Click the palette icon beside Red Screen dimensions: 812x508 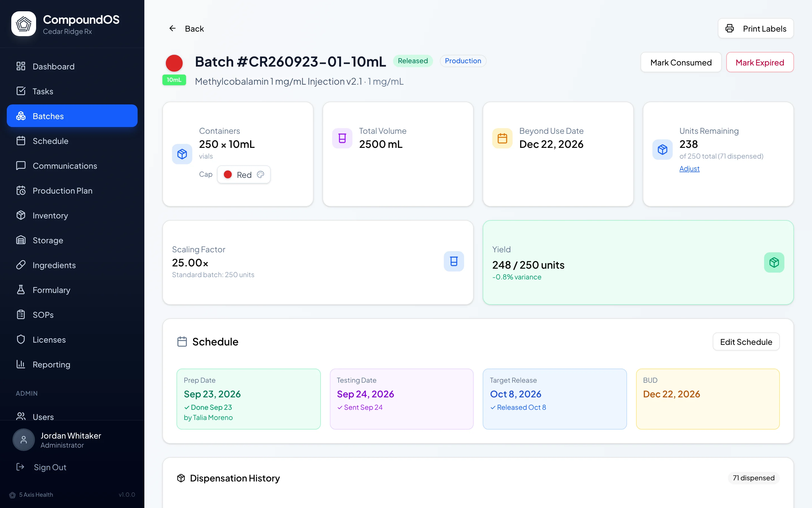click(261, 174)
